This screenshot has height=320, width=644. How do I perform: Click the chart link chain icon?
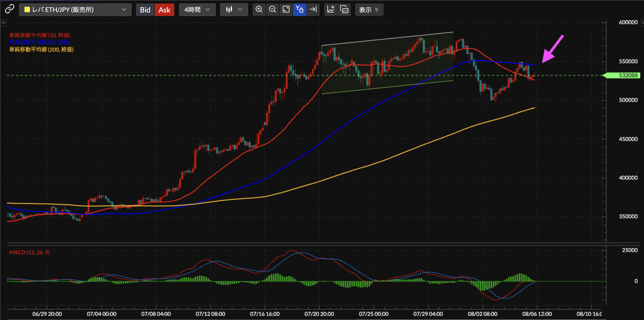click(9, 9)
